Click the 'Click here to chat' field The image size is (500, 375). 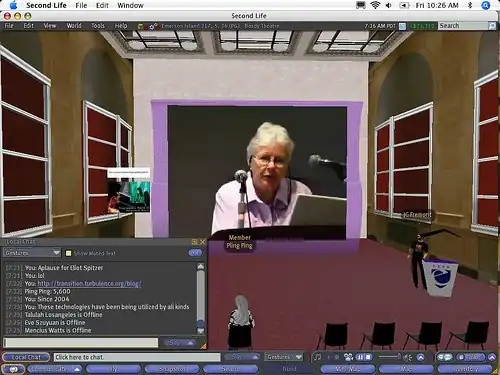pos(137,357)
